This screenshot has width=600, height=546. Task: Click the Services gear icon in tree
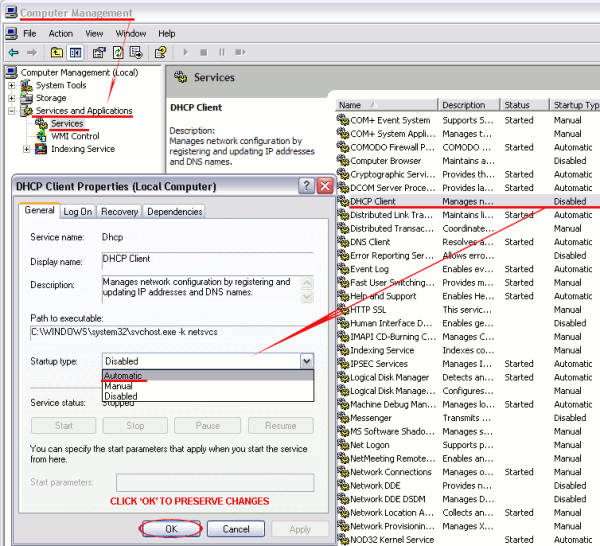click(41, 124)
